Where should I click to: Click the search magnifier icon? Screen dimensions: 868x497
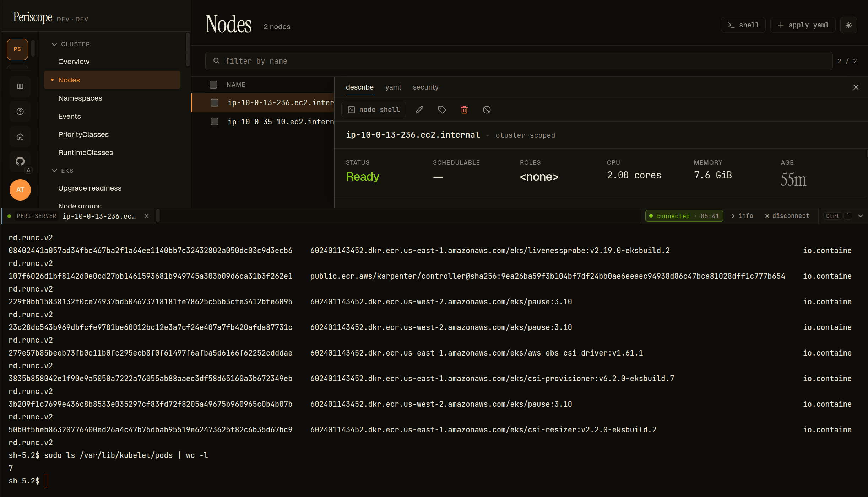tap(216, 61)
